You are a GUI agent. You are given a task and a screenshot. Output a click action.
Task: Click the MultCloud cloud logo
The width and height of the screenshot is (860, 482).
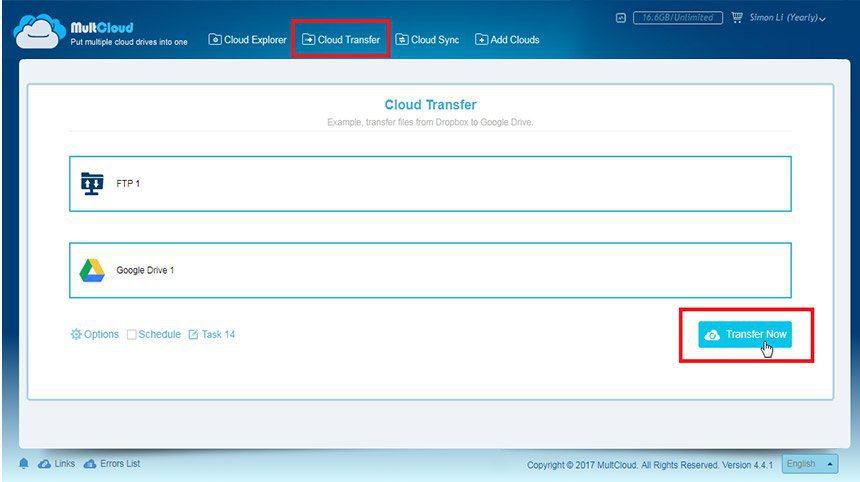coord(36,31)
